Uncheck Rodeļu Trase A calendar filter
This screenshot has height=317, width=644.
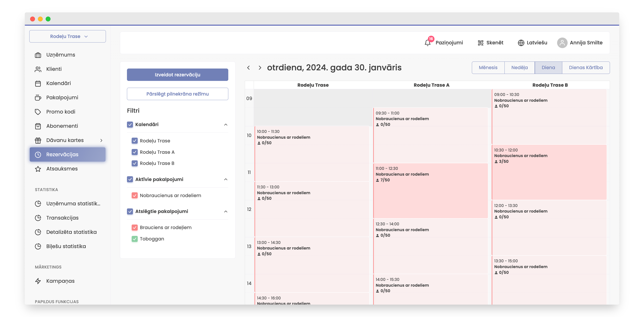[135, 152]
